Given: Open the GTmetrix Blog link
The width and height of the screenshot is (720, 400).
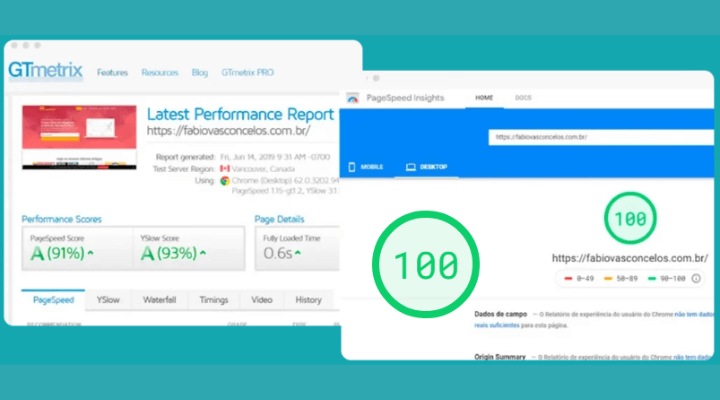Looking at the screenshot, I should (x=200, y=73).
